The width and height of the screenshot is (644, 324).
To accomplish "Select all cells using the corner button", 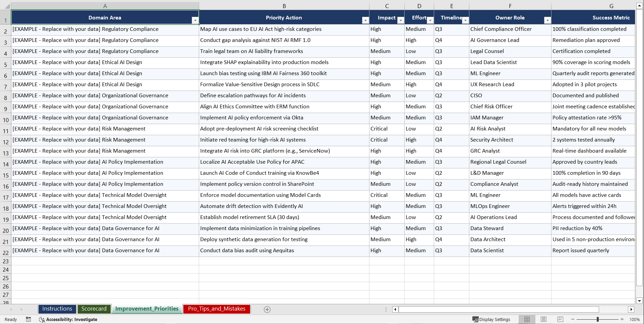I will [6, 5].
